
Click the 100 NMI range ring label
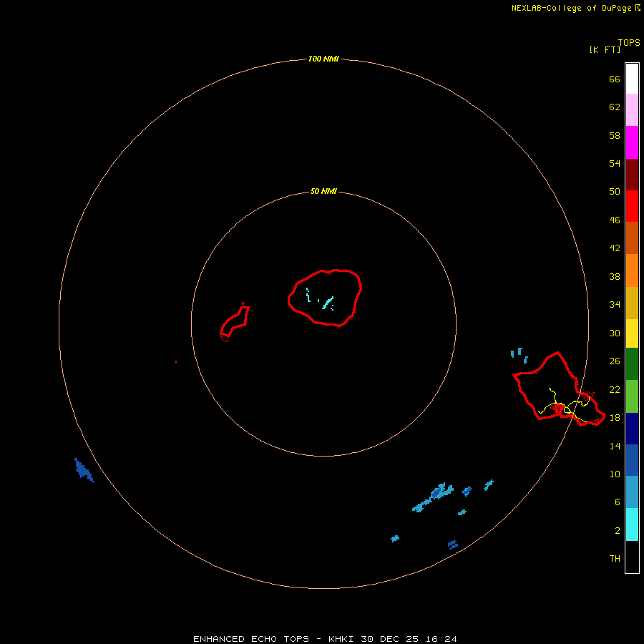coord(323,59)
